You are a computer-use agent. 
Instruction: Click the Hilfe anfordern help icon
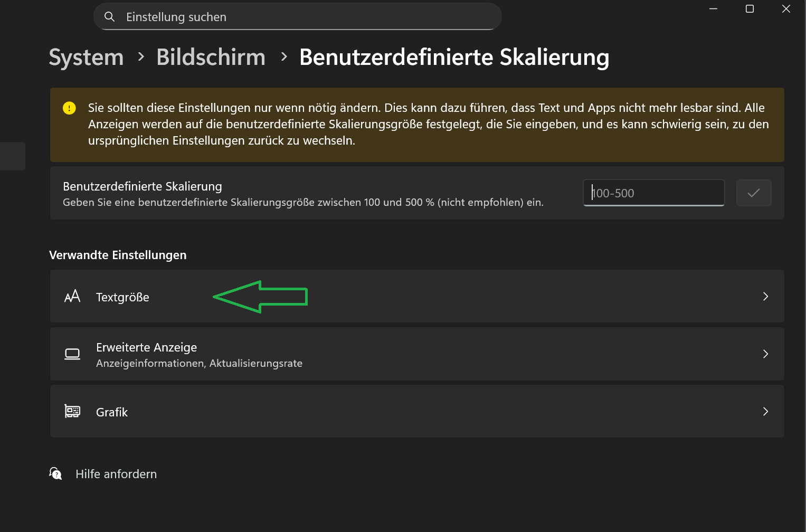(56, 473)
